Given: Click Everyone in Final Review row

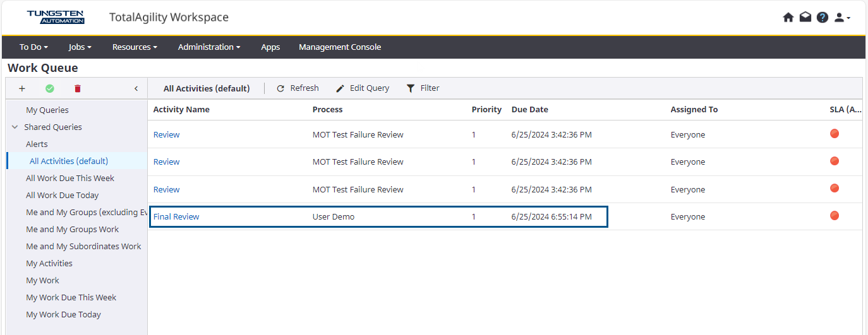Looking at the screenshot, I should click(x=688, y=216).
